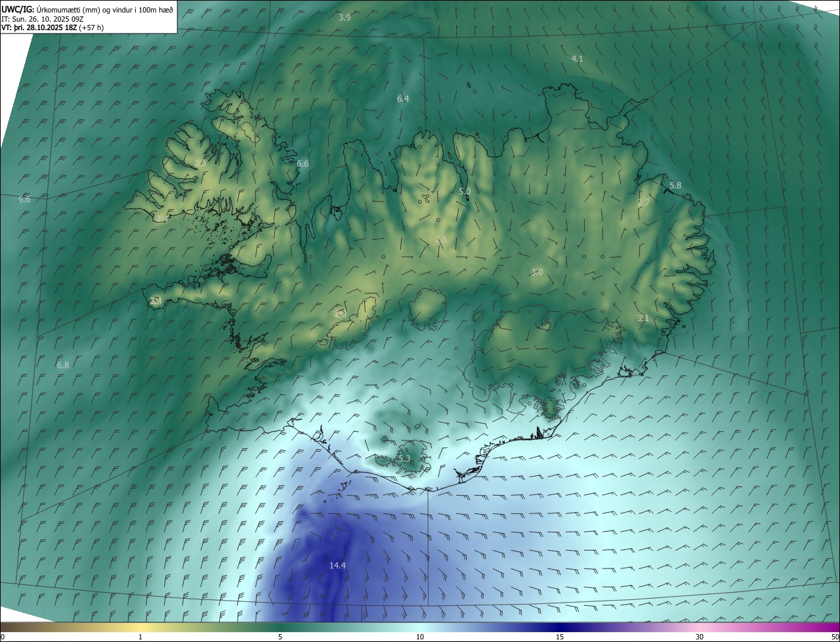840x642 pixels.
Task: Click the title text 'Úrkomumætti (mm) og vindur í 100m hæð'
Action: (105, 9)
